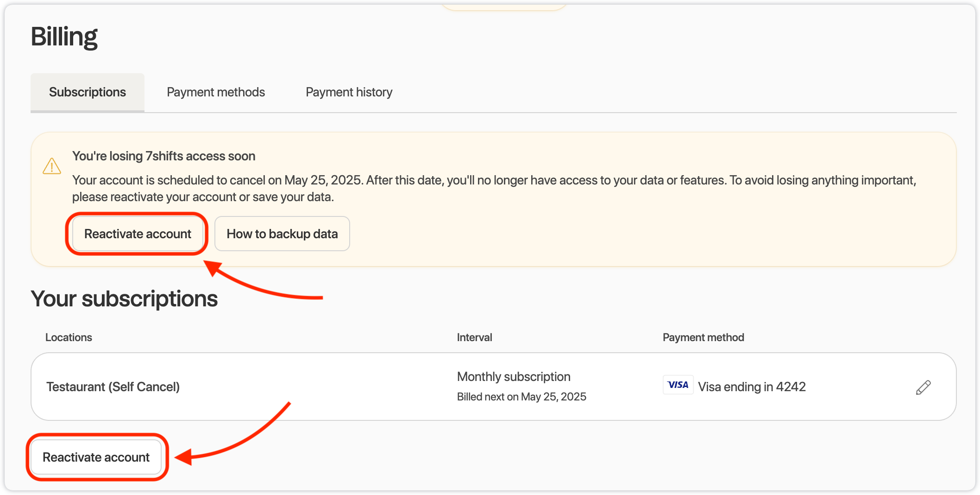The image size is (980, 495).
Task: Click the Locations column header
Action: [x=69, y=337]
